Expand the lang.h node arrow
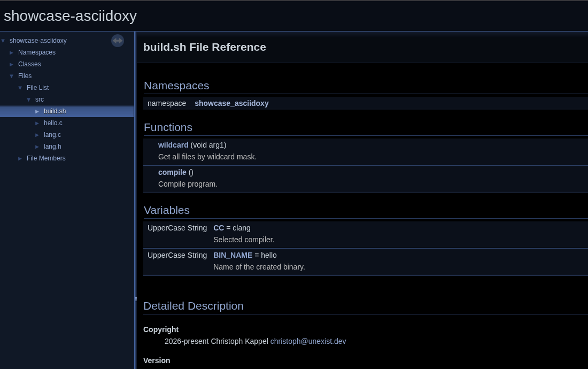Screen dimensions: 588x369 37,147
